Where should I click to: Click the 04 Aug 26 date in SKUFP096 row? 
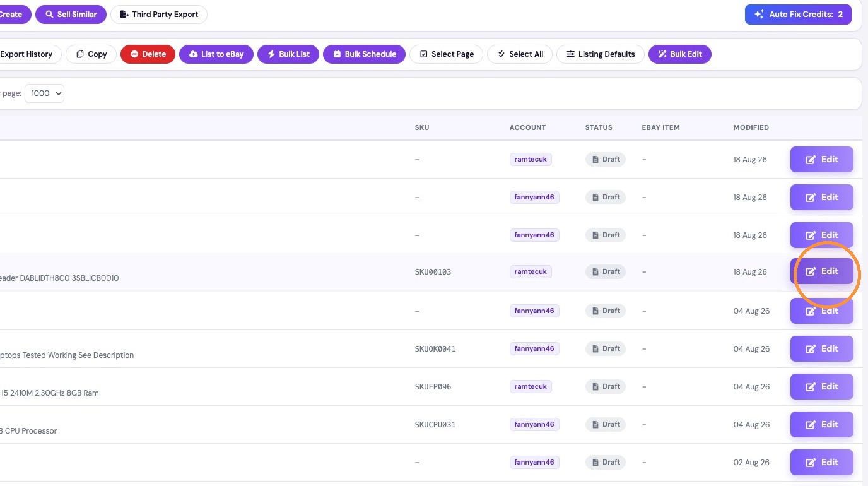coord(751,387)
